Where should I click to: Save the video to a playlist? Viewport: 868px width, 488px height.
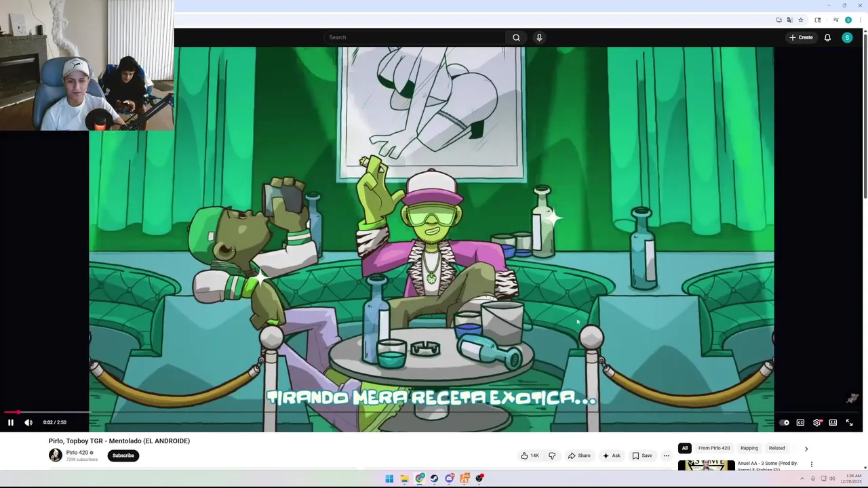coord(642,455)
